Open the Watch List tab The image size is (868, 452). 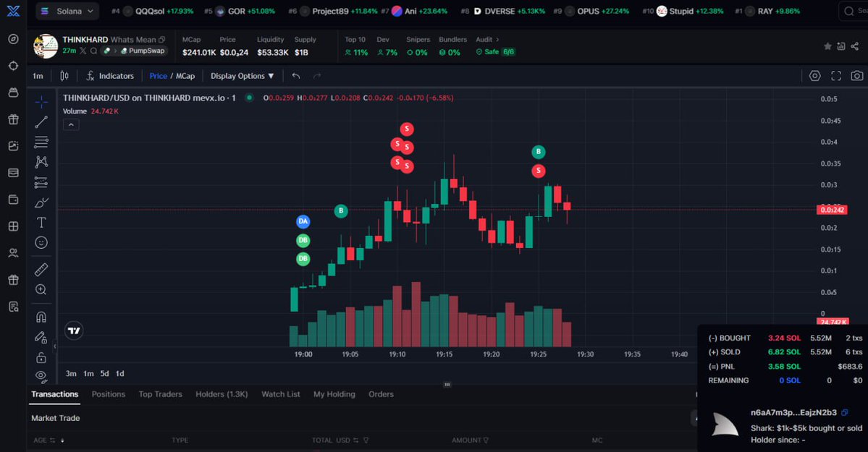pos(281,394)
